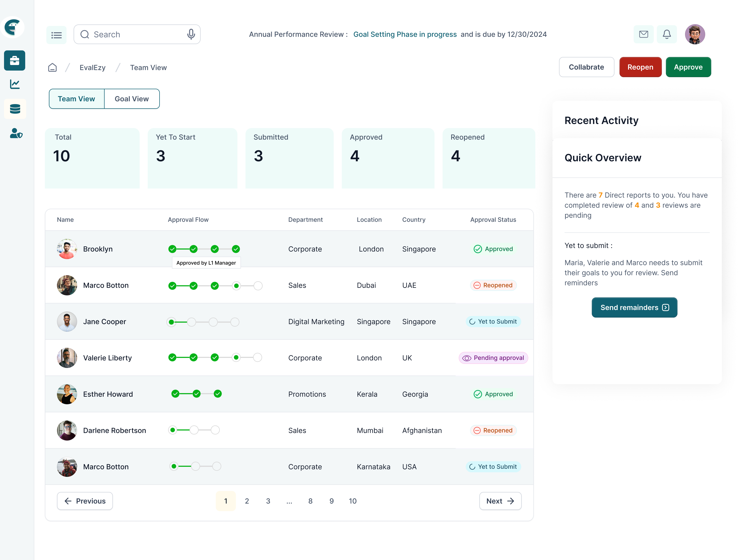Click the Name column header
Viewport: 742px width, 560px height.
[66, 220]
